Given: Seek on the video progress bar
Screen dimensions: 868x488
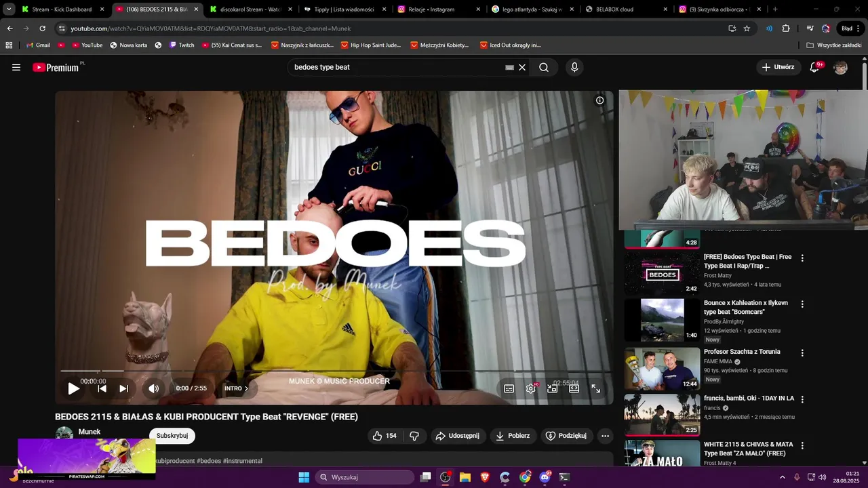Looking at the screenshot, I should click(334, 371).
